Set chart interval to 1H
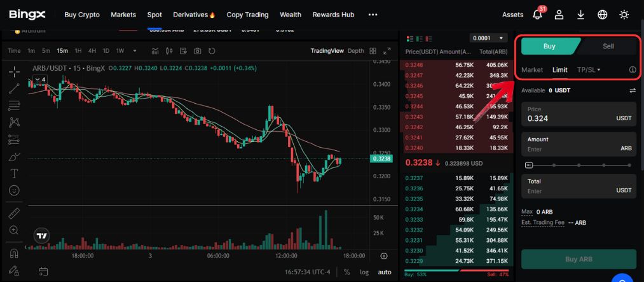644x282 pixels. tap(78, 51)
